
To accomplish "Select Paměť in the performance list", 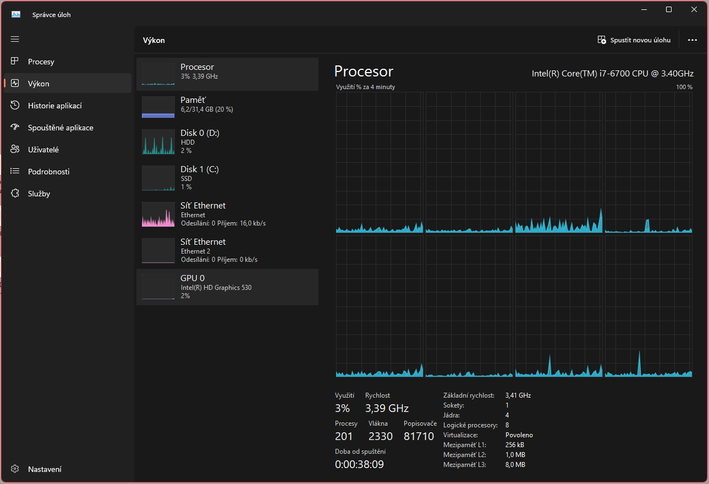I will click(x=227, y=106).
